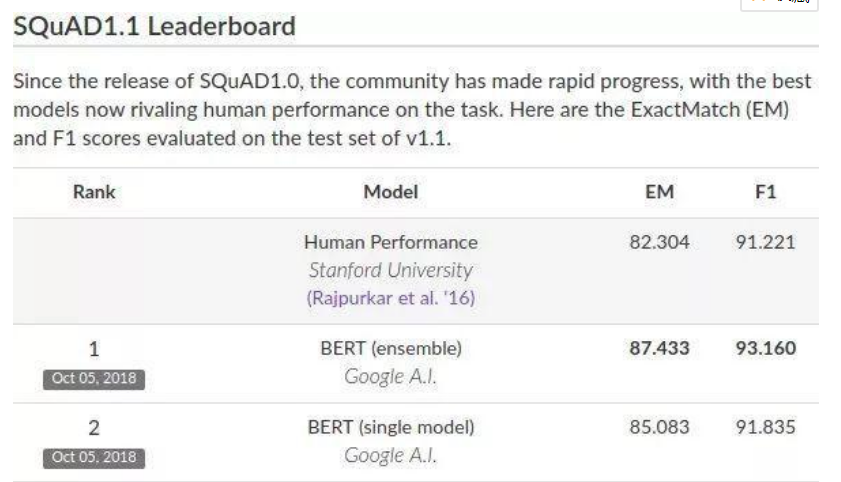Click the 91.835 F1 score

(x=765, y=427)
